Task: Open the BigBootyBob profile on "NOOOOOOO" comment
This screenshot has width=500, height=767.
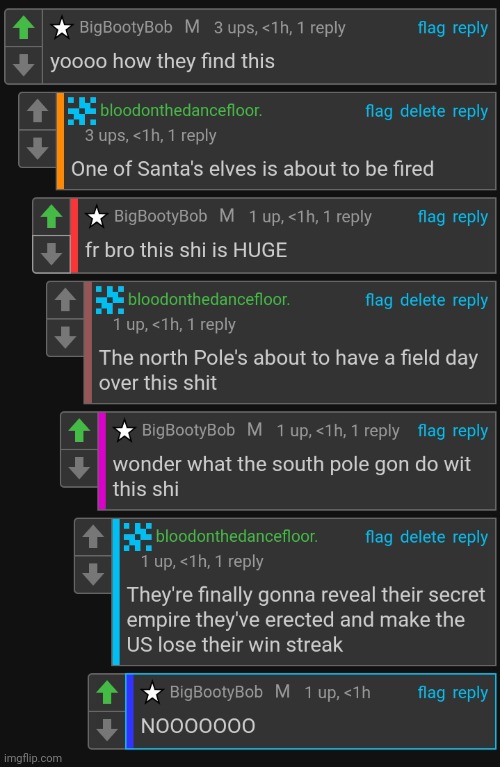Action: pos(216,692)
